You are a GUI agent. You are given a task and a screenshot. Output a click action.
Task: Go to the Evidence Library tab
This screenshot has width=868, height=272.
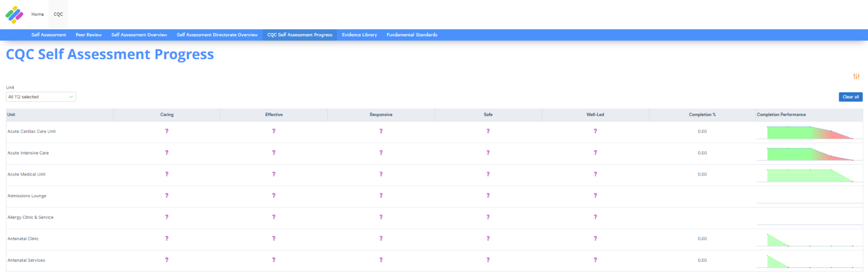coord(359,35)
